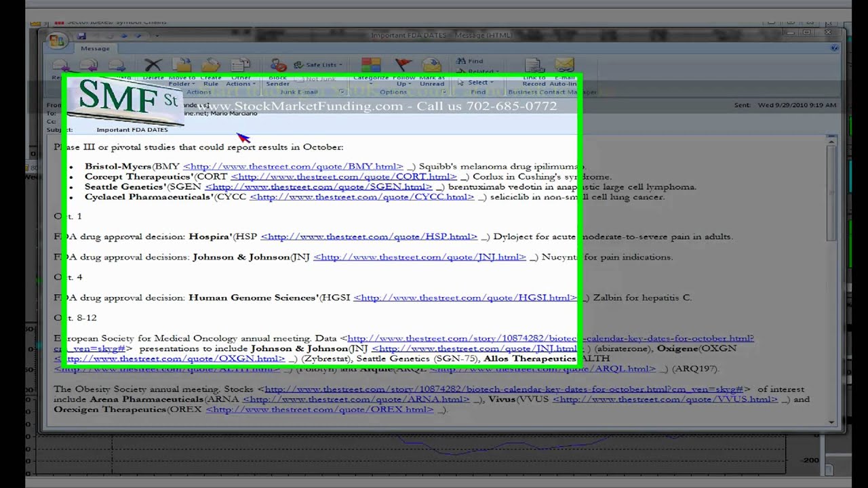Select the Message ribbon tab
Screen dimensions: 868x488
coord(95,48)
